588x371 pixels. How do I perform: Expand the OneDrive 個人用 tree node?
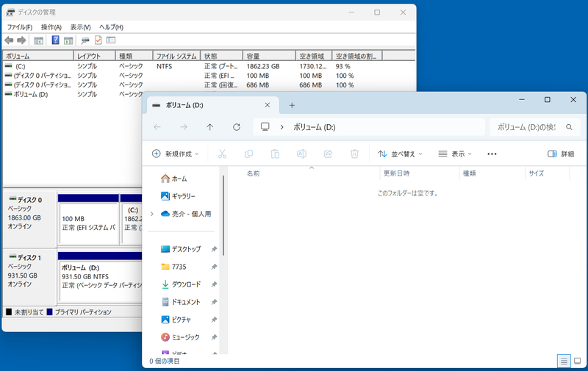click(x=152, y=214)
